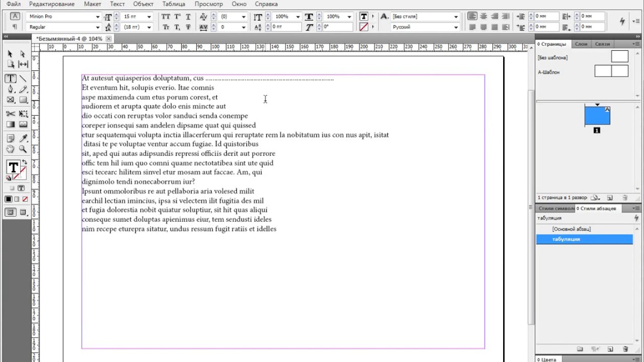The height and width of the screenshot is (362, 644).
Task: Select the [Основной абзац] paragraph style
Action: click(x=584, y=229)
